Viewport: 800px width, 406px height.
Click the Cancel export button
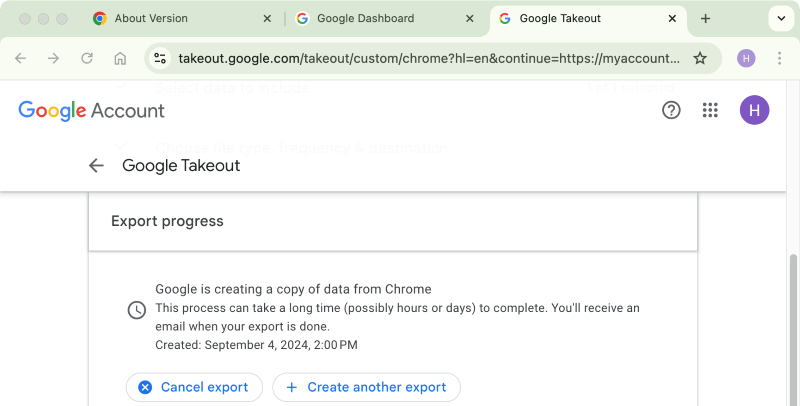194,387
